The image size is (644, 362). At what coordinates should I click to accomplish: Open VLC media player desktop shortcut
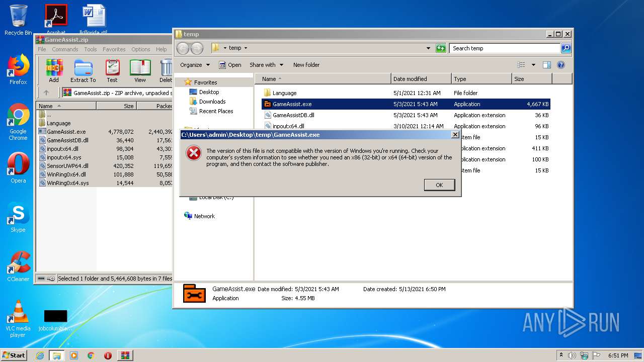tap(18, 319)
